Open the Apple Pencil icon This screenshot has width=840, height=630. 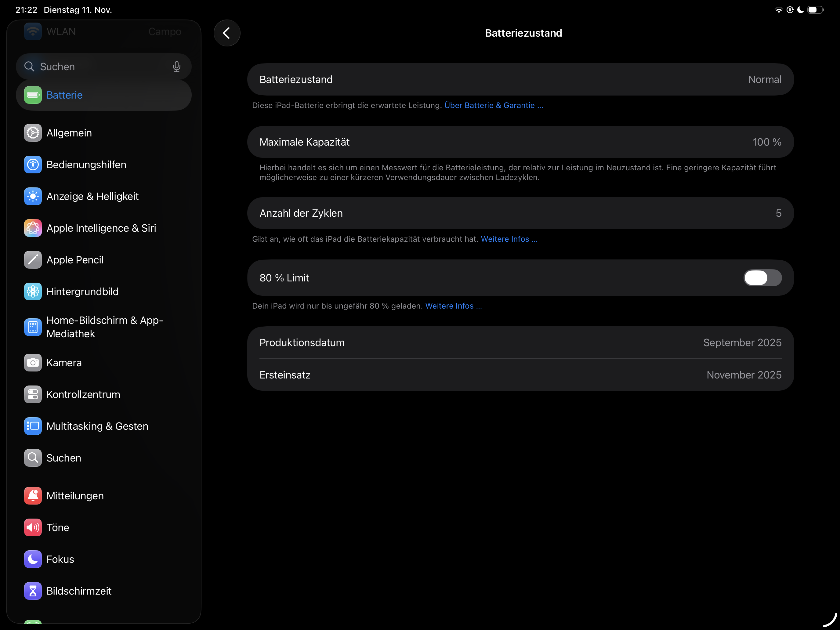point(33,260)
